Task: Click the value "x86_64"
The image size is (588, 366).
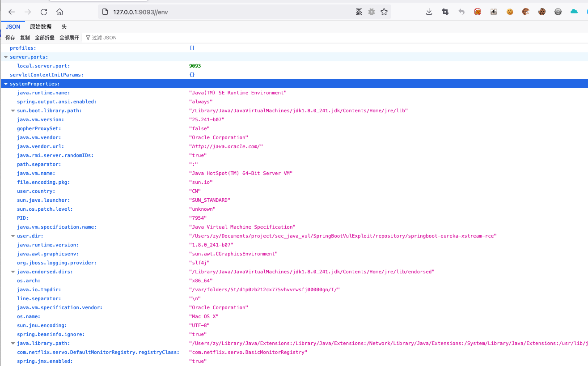Action: 201,281
